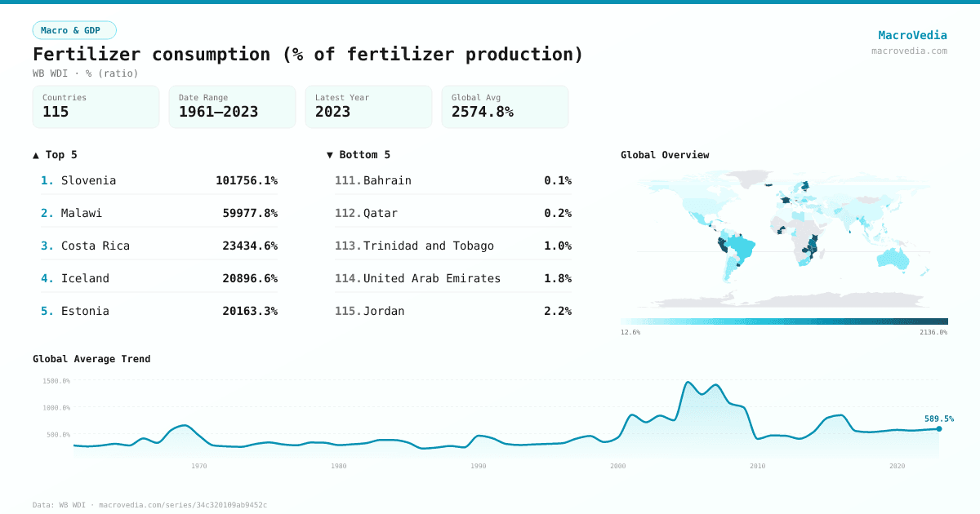This screenshot has height=514, width=980.
Task: Click the Macro & GDP category tag
Action: coord(74,30)
